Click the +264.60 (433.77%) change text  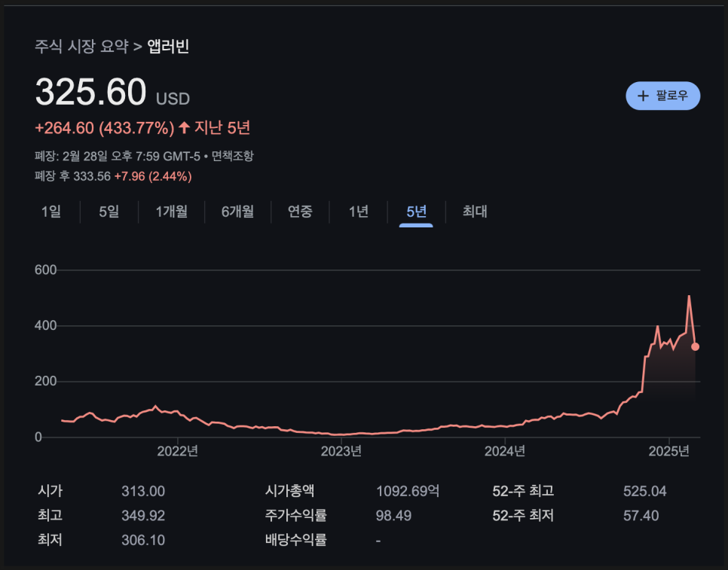point(105,127)
